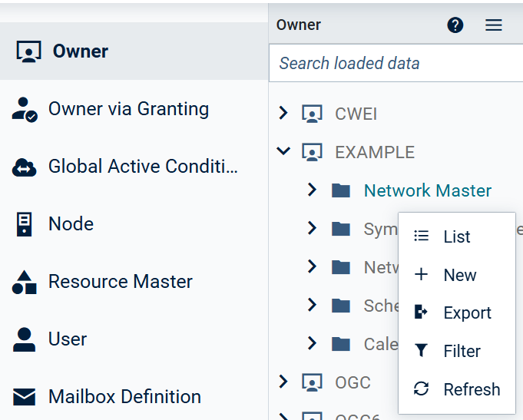
Task: Choose List from the context menu
Action: [x=457, y=236]
